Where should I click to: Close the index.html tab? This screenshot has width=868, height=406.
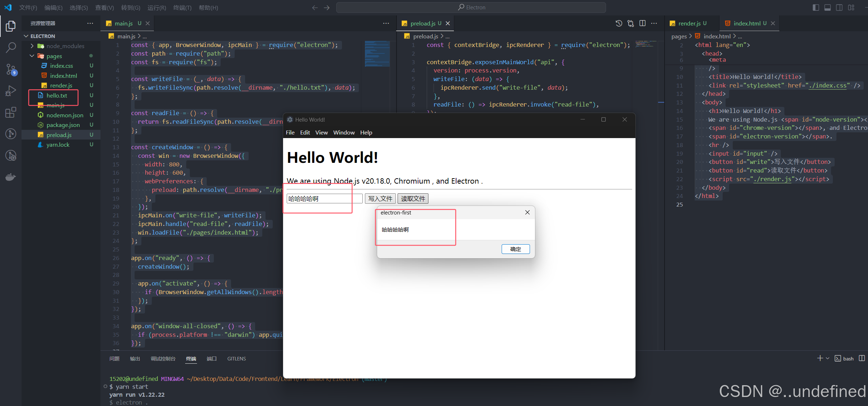click(773, 23)
